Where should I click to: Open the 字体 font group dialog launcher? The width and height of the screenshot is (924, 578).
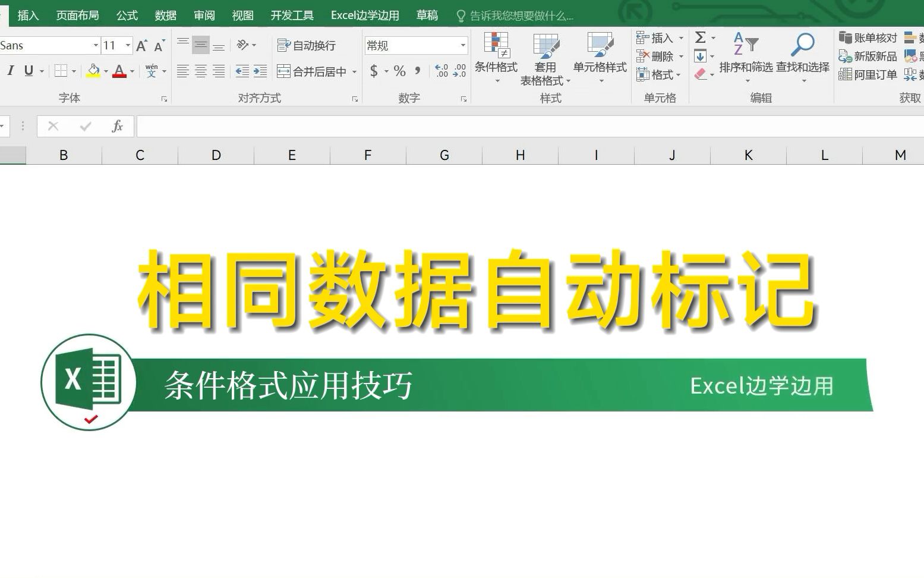pos(164,99)
